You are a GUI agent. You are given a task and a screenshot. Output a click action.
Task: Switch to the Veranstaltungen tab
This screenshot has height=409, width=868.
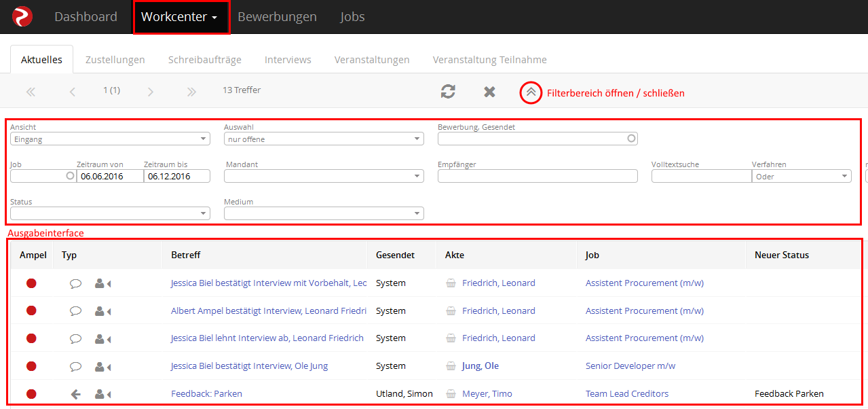pos(372,60)
